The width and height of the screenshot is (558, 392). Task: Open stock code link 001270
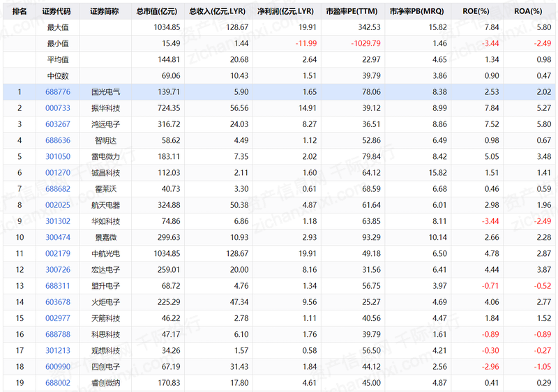(x=58, y=172)
